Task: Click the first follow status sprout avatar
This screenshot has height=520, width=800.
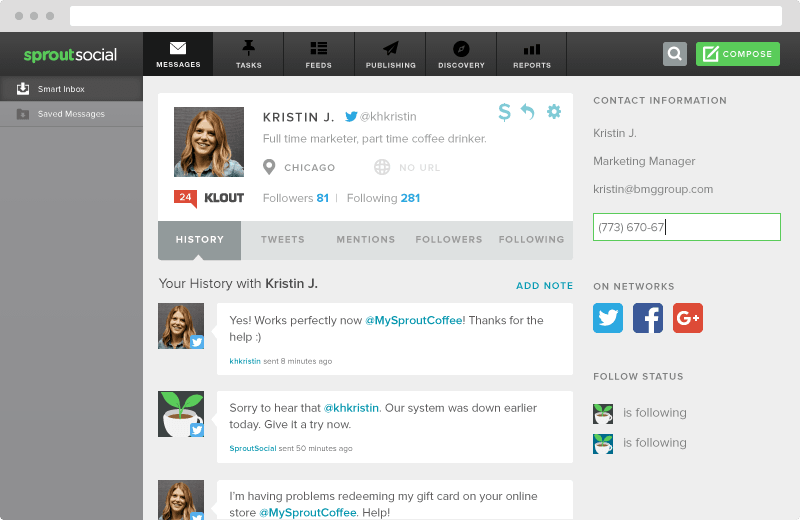Action: [x=603, y=414]
